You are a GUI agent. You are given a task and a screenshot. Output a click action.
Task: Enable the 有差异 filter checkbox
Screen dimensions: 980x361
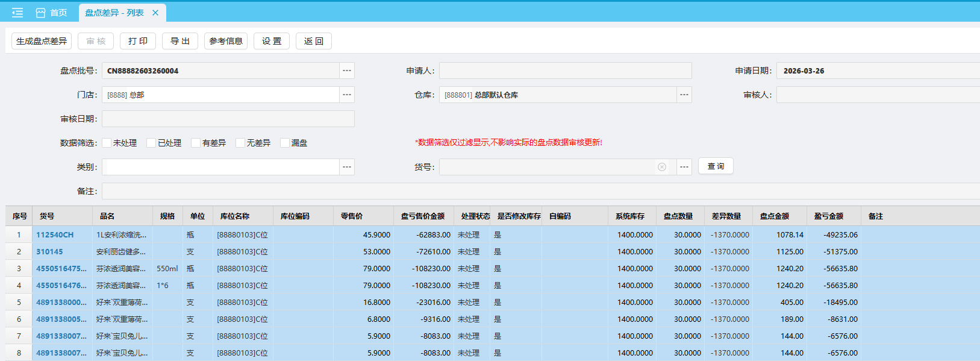click(196, 143)
